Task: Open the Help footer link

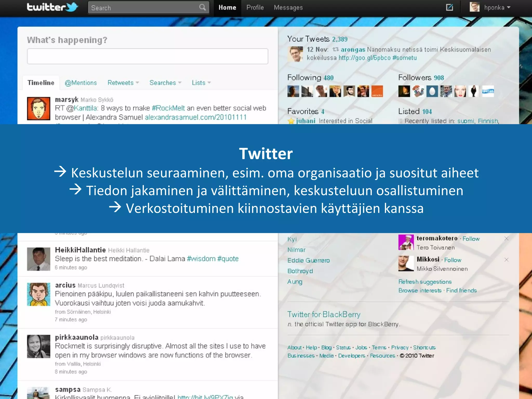Action: 311,348
